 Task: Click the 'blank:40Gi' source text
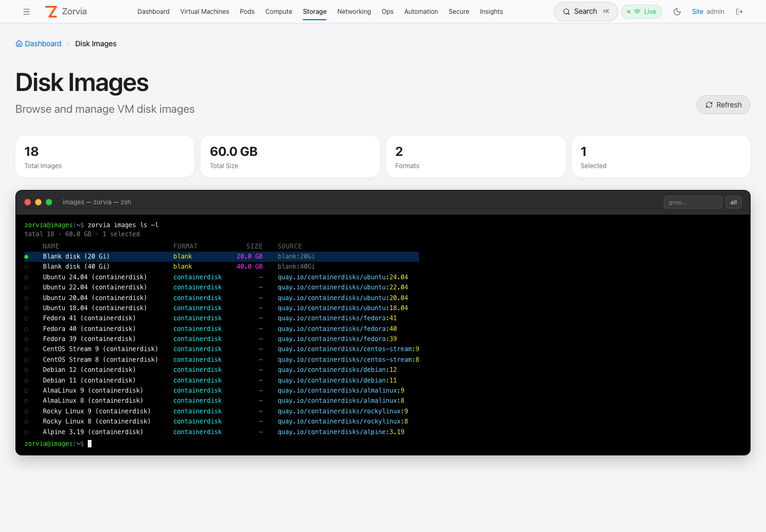click(296, 267)
